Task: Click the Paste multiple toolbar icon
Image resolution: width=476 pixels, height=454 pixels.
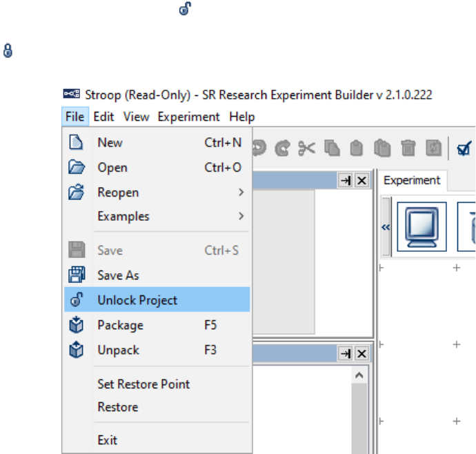Action: click(x=382, y=148)
